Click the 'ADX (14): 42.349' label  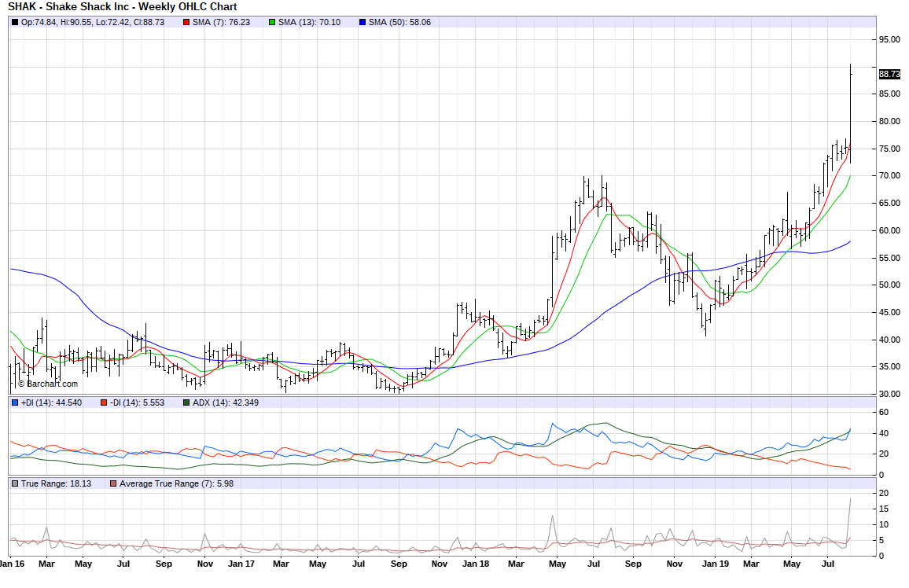[226, 402]
